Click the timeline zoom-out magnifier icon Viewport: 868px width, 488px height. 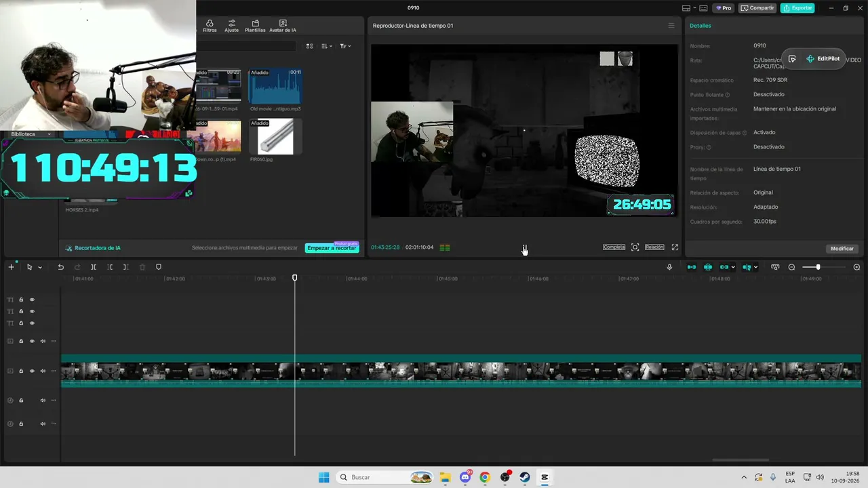point(791,267)
